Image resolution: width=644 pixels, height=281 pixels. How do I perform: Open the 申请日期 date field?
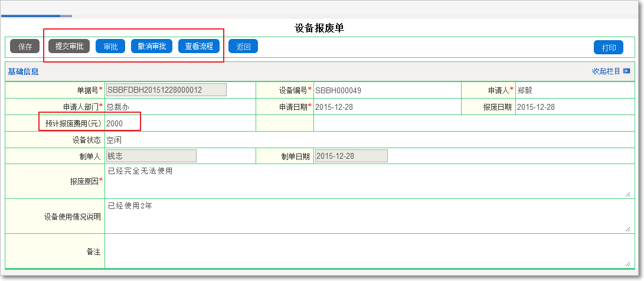334,107
